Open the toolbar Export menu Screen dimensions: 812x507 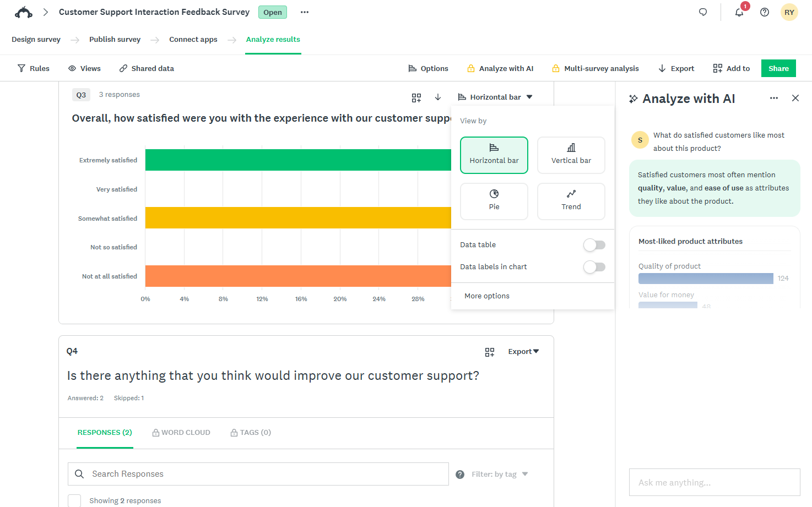[x=676, y=68]
